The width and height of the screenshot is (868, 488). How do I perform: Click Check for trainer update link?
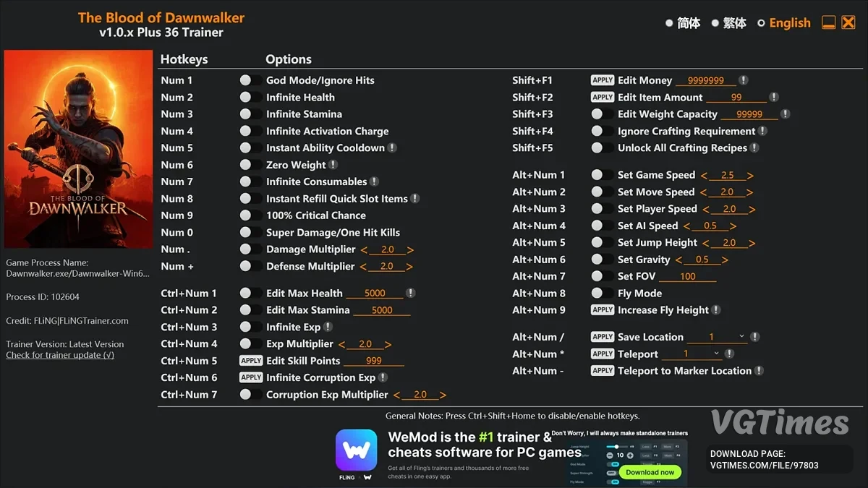pos(60,355)
